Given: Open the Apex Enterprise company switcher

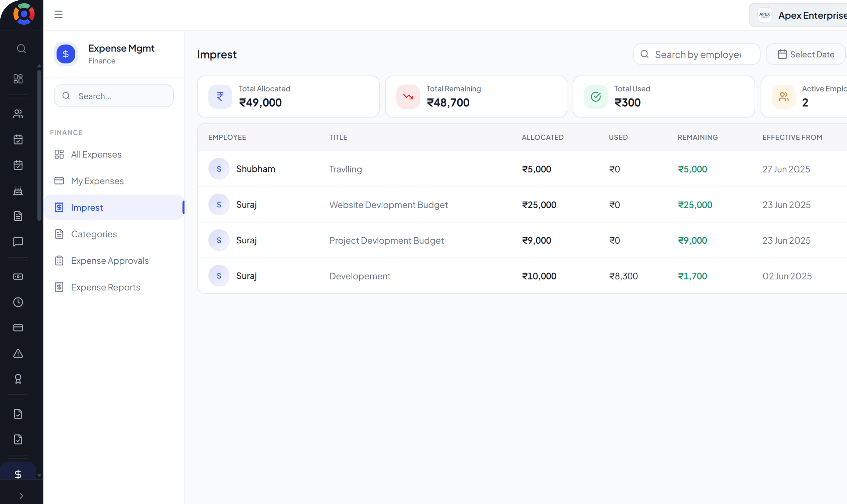Looking at the screenshot, I should click(798, 15).
